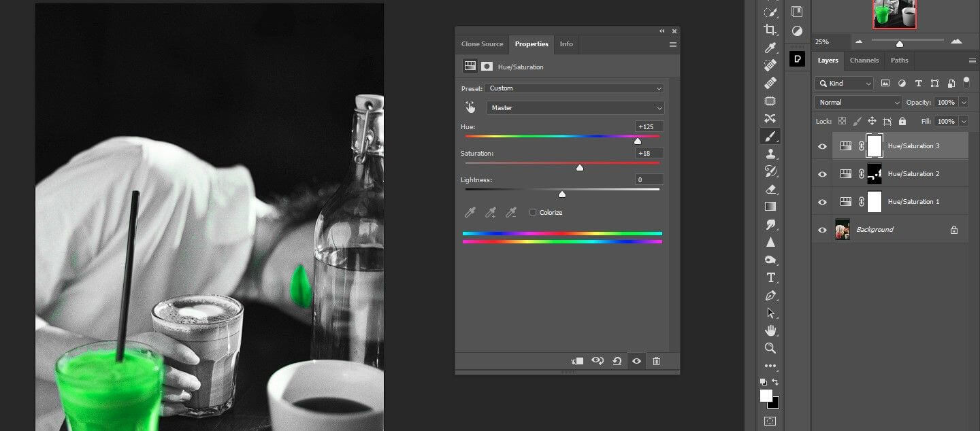This screenshot has height=431, width=980.
Task: Open the Clone Source tab
Action: pyautogui.click(x=482, y=44)
